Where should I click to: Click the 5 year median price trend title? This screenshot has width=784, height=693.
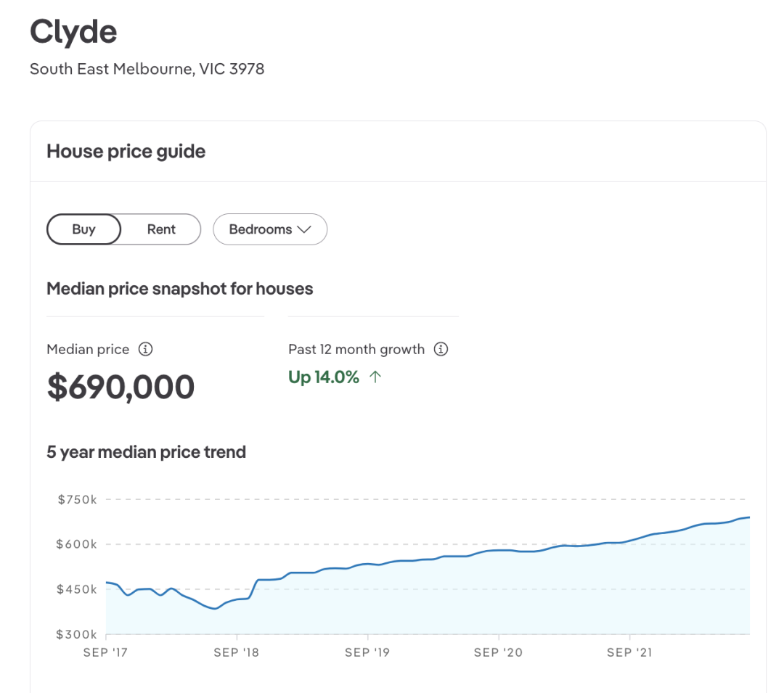tap(146, 452)
